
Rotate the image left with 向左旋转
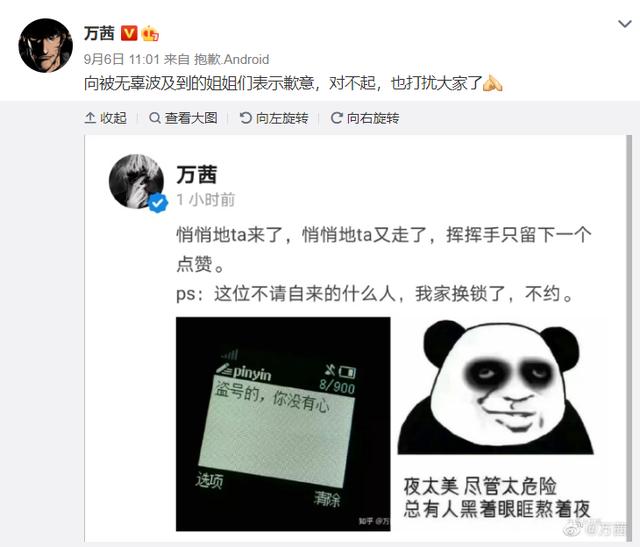point(274,118)
